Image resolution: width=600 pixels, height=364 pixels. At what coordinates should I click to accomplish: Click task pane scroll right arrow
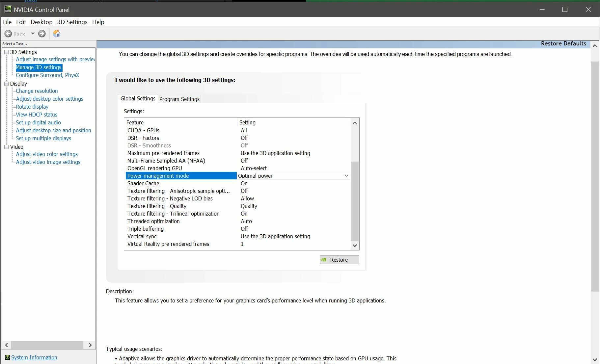tap(90, 345)
